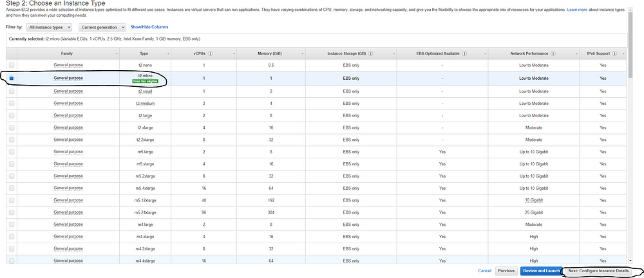644x278 pixels.
Task: Open the Learn more link about instance types
Action: click(576, 9)
